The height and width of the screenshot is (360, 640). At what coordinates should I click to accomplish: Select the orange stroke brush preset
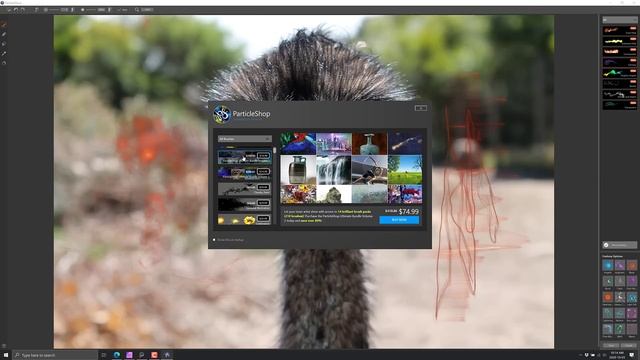click(x=620, y=31)
